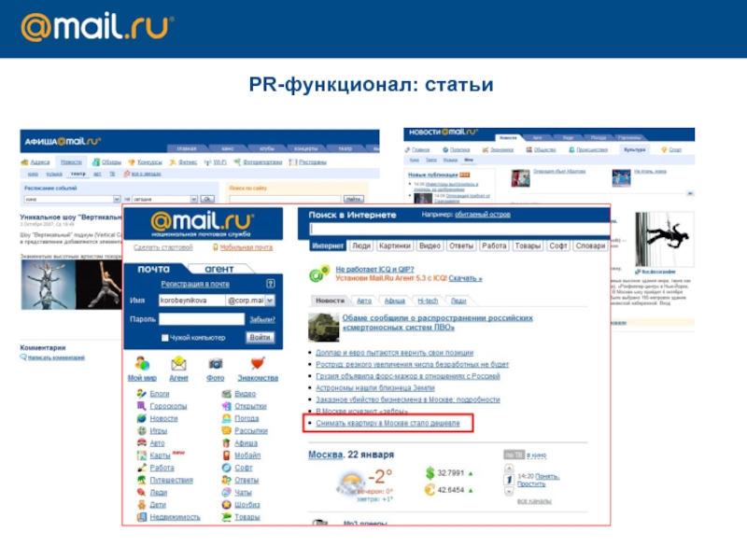
Task: Click the Москва weather link
Action: [x=325, y=455]
